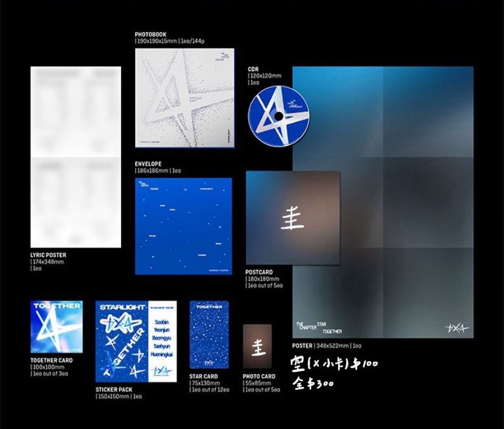
Task: Select the small photo card image
Action: [x=257, y=346]
